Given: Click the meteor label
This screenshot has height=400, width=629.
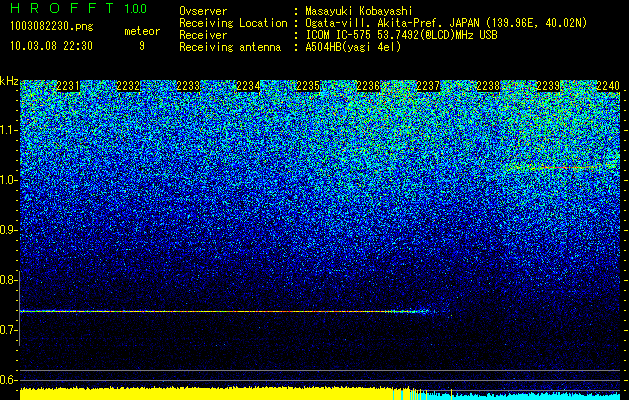Looking at the screenshot, I should tap(142, 31).
